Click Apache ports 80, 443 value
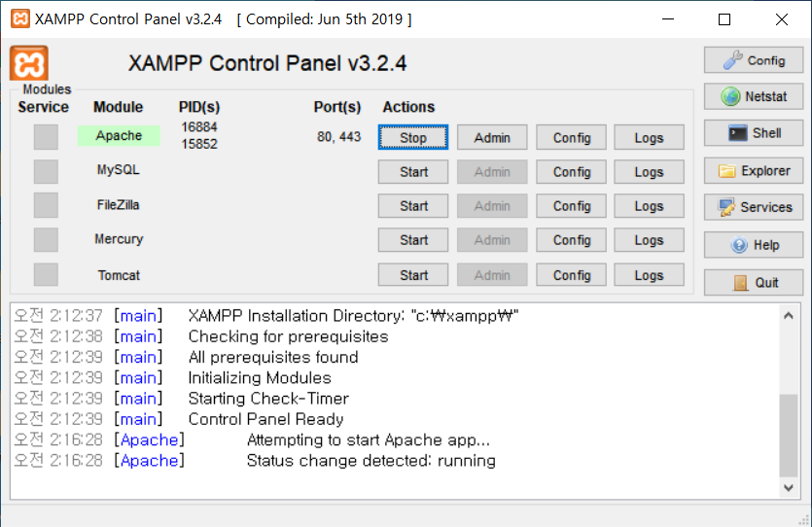This screenshot has height=527, width=812. coord(338,137)
